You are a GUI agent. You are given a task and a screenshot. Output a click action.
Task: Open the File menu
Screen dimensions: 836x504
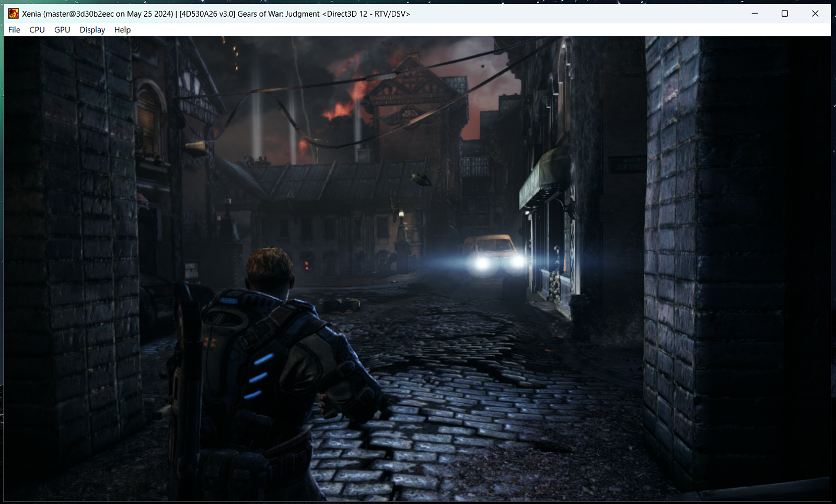pos(14,30)
